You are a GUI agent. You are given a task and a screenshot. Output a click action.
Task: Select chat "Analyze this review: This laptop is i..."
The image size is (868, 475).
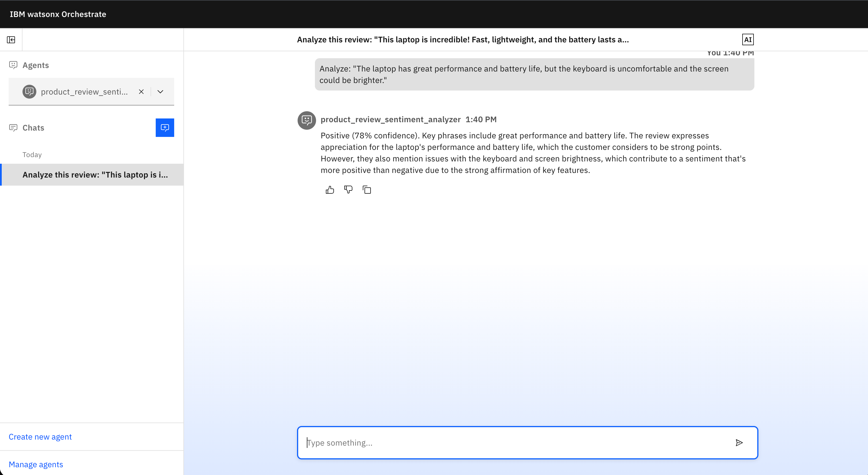[92, 175]
